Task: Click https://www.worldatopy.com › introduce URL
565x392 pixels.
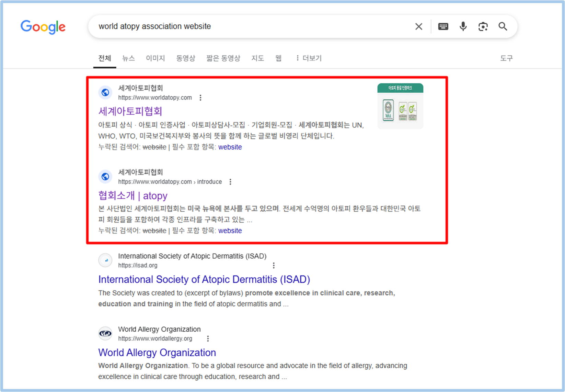Action: click(x=170, y=182)
